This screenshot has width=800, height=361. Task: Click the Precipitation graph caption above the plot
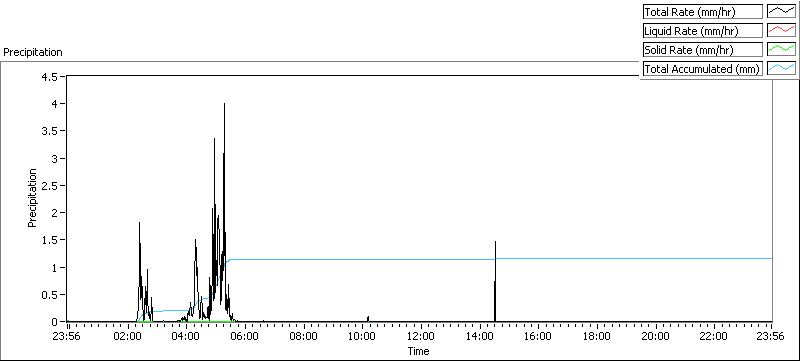point(33,52)
